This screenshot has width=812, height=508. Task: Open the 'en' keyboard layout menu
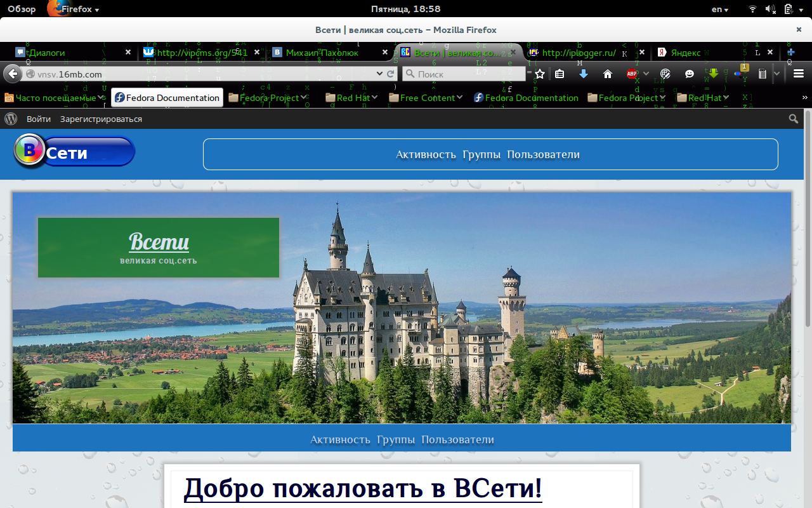(719, 9)
